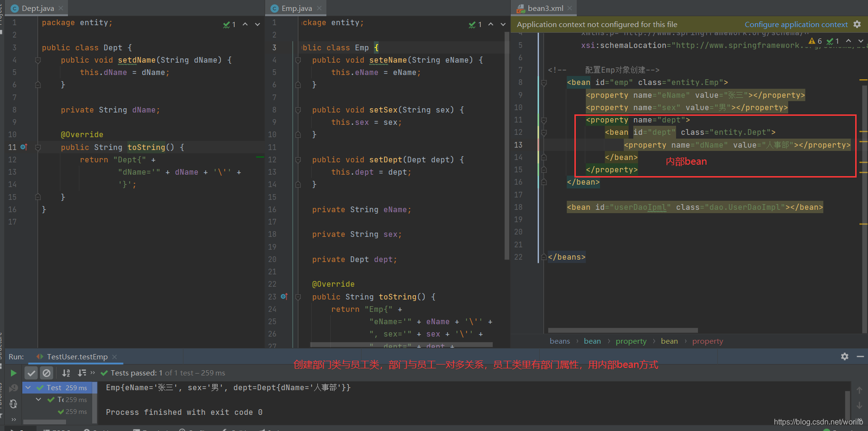This screenshot has height=431, width=868.
Task: Fold the emp bean tag in bean3.xml
Action: [544, 83]
